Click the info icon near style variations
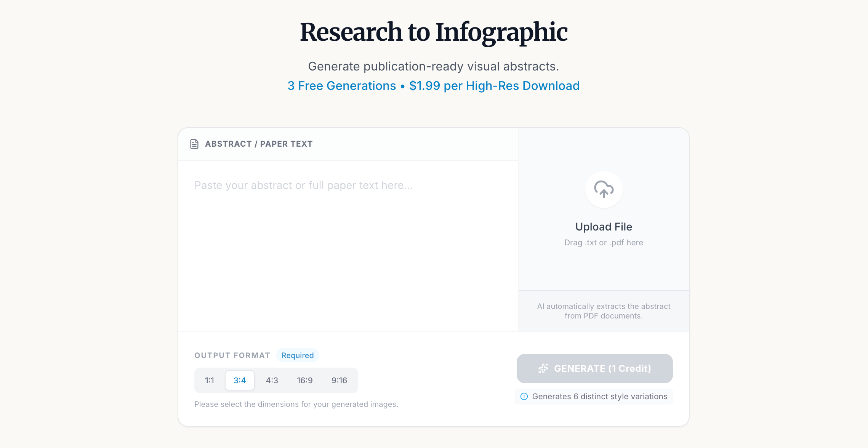 click(524, 396)
